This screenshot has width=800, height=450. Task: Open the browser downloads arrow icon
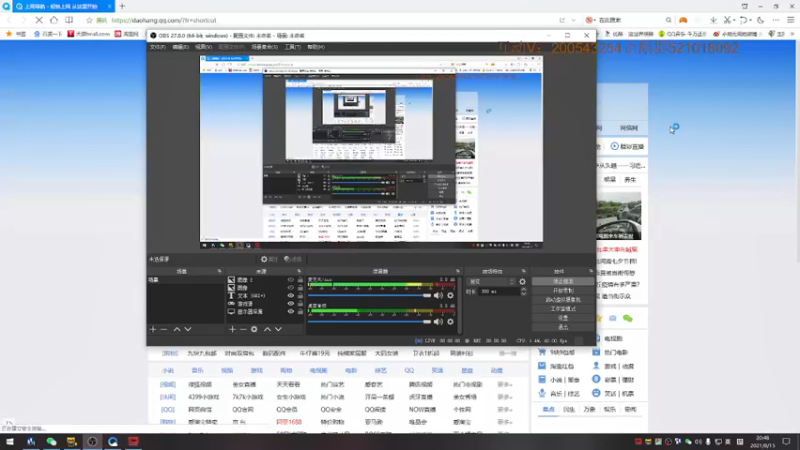(x=713, y=20)
